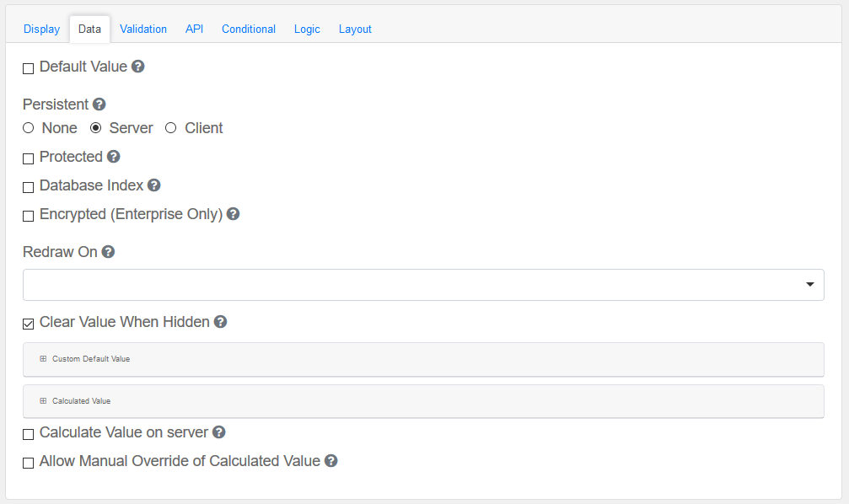849x504 pixels.
Task: Click the Redraw On help icon
Action: (x=109, y=251)
